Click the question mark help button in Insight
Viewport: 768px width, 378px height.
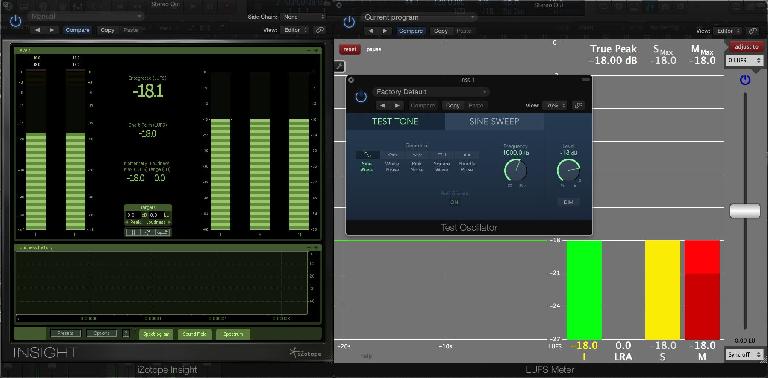point(126,333)
